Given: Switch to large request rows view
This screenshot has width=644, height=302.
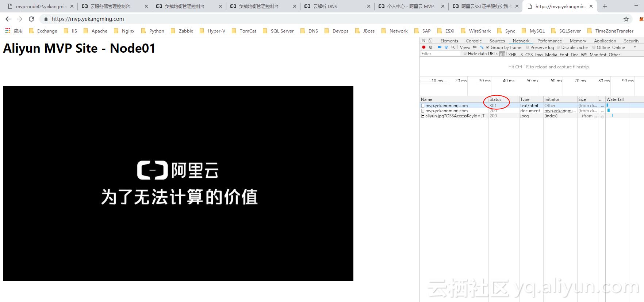Looking at the screenshot, I should click(x=475, y=47).
